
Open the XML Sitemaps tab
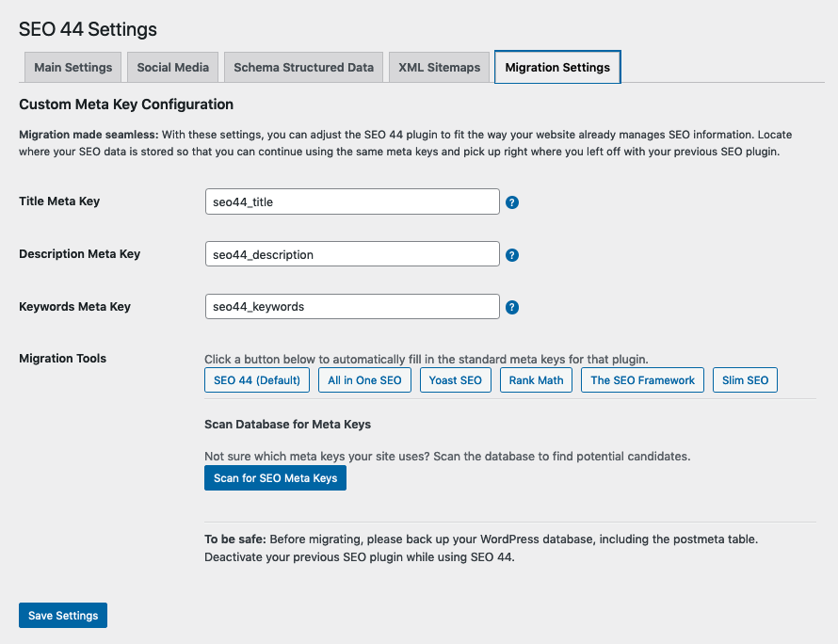439,68
